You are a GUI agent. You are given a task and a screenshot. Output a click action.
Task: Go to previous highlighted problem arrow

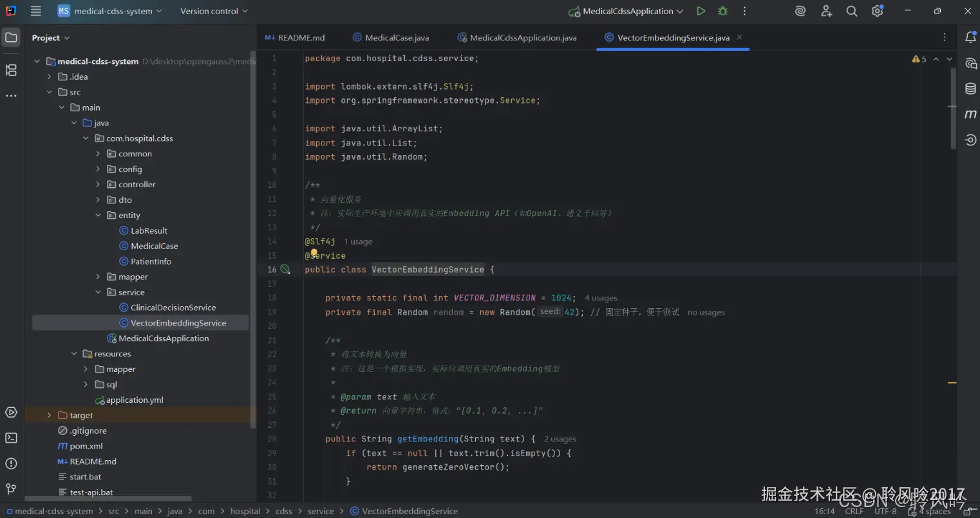tap(936, 59)
